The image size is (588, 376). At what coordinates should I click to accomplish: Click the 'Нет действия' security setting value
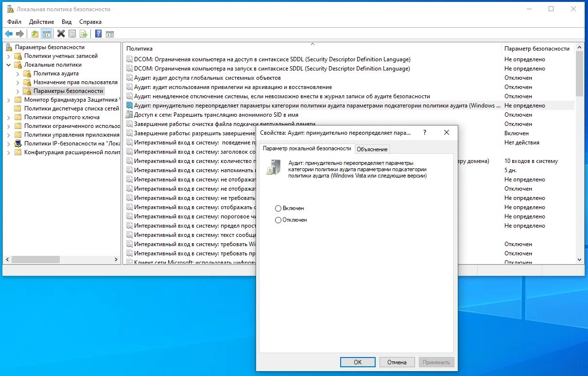coord(521,143)
